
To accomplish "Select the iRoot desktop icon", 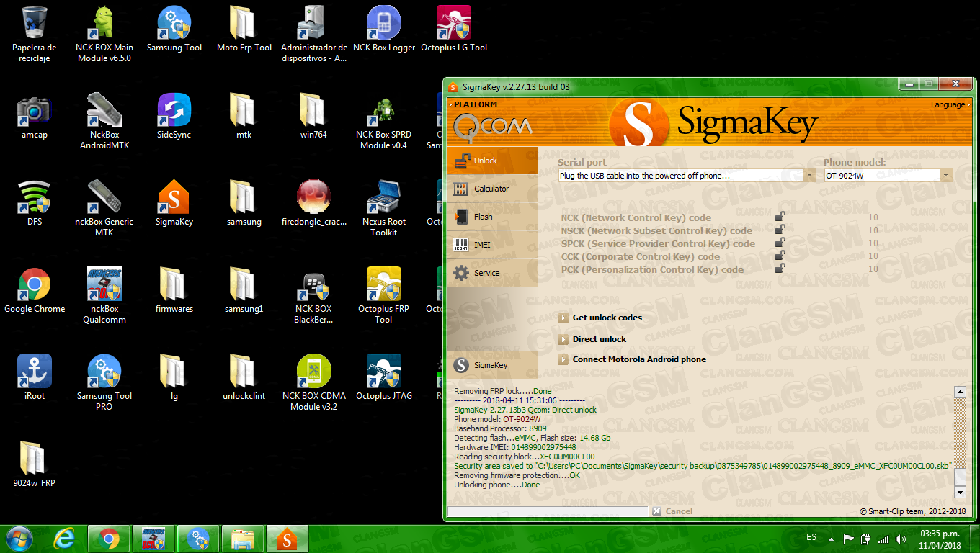I will 35,378.
